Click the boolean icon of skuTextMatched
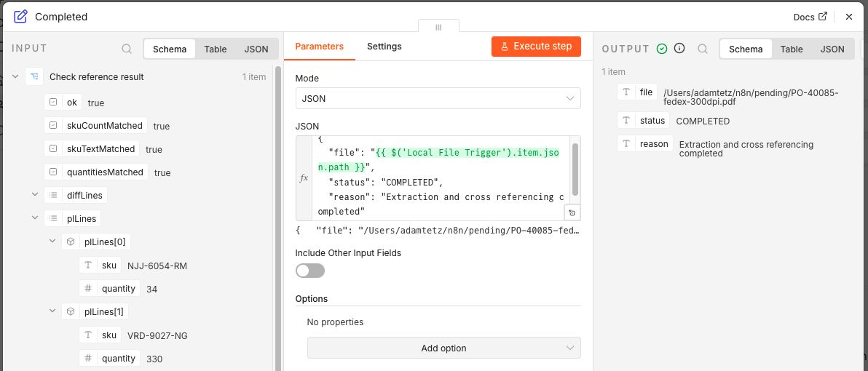 pyautogui.click(x=53, y=148)
